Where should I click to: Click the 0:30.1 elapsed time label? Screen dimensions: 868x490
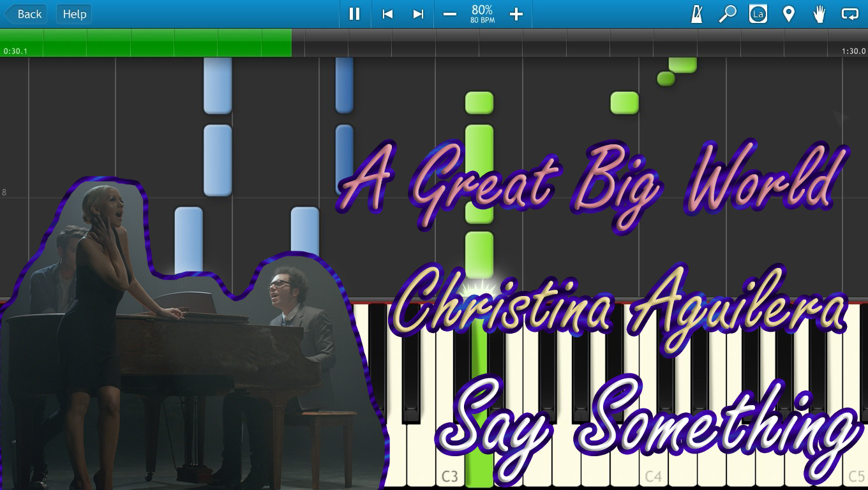[15, 51]
